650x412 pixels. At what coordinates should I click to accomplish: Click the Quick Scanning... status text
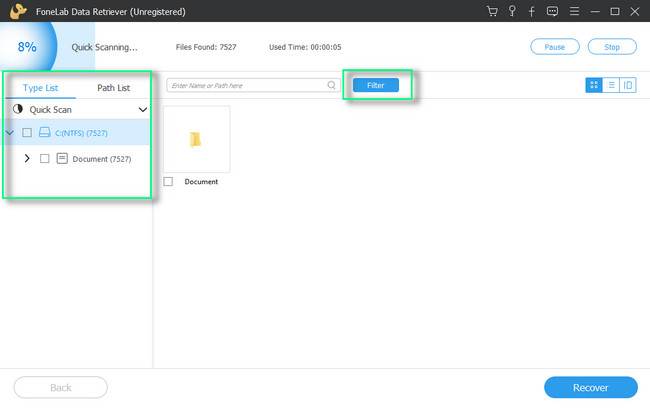(104, 47)
